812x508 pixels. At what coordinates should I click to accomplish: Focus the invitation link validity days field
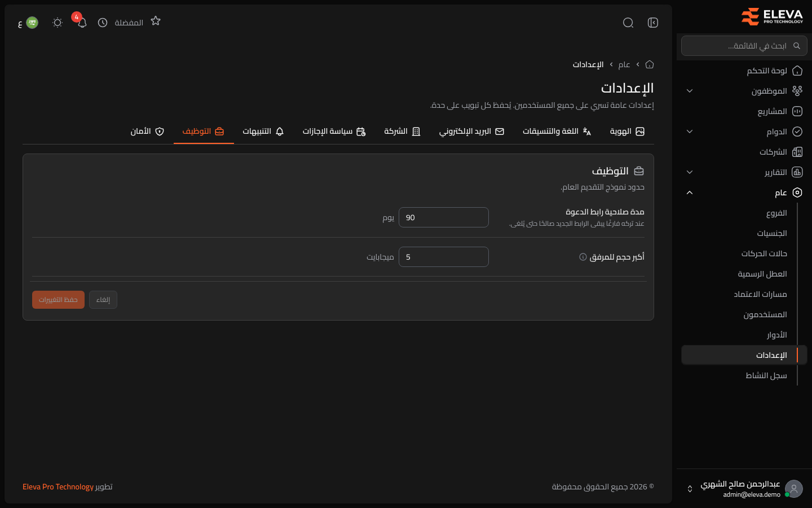(444, 217)
